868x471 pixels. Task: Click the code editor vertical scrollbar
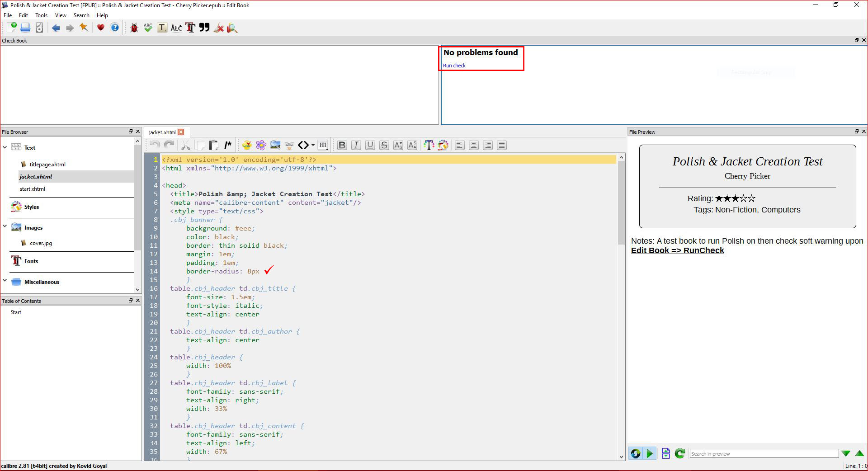click(621, 203)
